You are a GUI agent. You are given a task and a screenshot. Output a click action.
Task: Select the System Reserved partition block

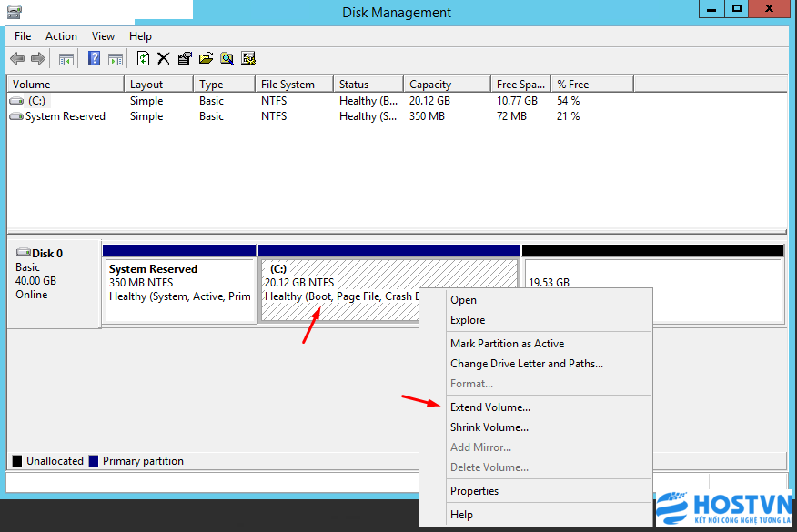tap(179, 284)
